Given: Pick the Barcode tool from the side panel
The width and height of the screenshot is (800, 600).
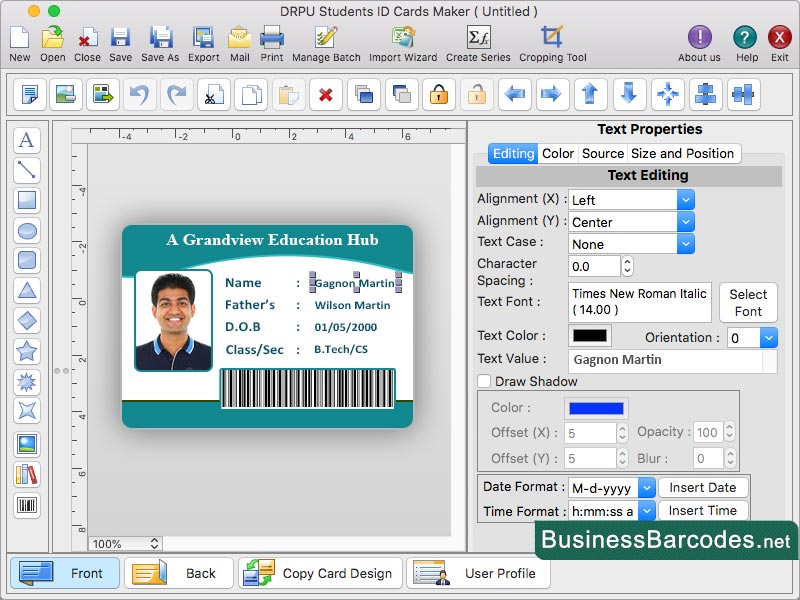Looking at the screenshot, I should (x=27, y=507).
